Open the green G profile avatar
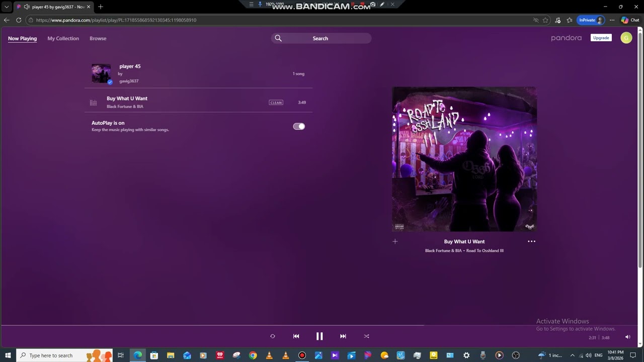Image resolution: width=644 pixels, height=362 pixels. point(626,38)
